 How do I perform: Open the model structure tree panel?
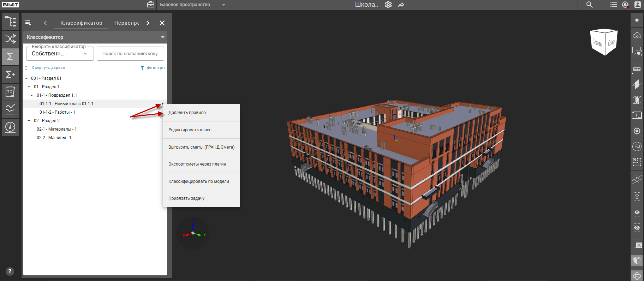[x=10, y=22]
